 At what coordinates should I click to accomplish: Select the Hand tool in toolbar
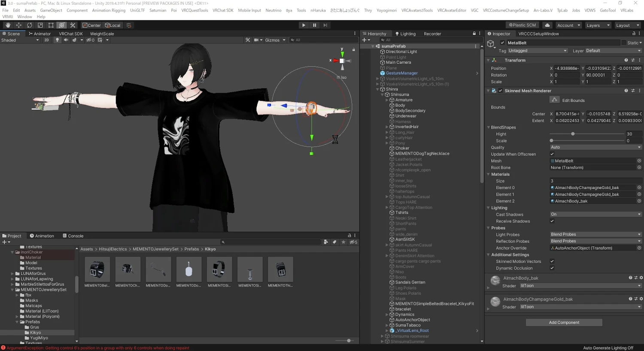click(8, 25)
